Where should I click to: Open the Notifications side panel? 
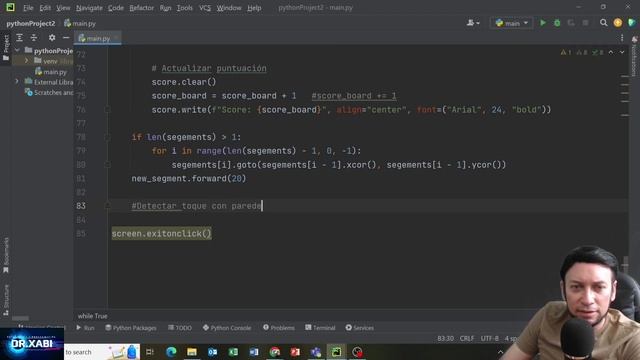click(634, 55)
